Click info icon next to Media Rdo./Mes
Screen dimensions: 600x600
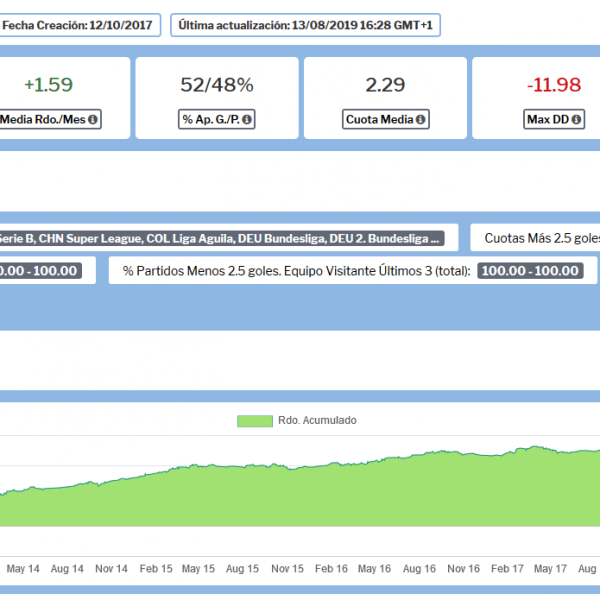(93, 119)
